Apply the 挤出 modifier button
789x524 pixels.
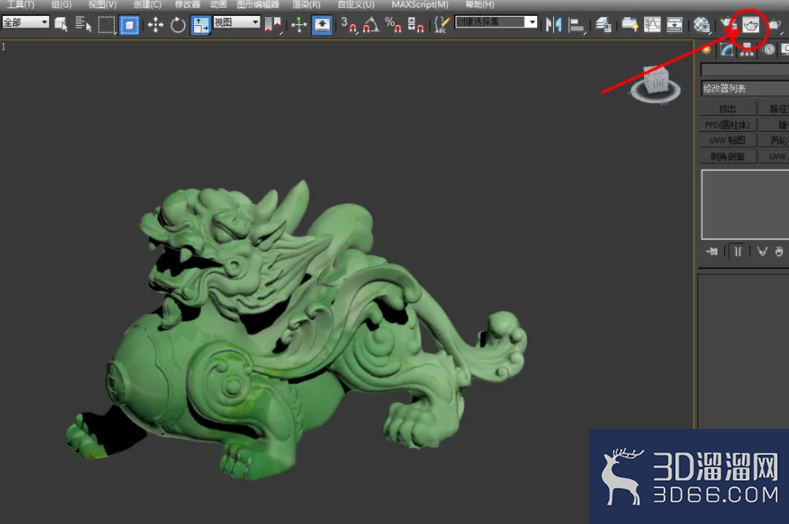[728, 108]
